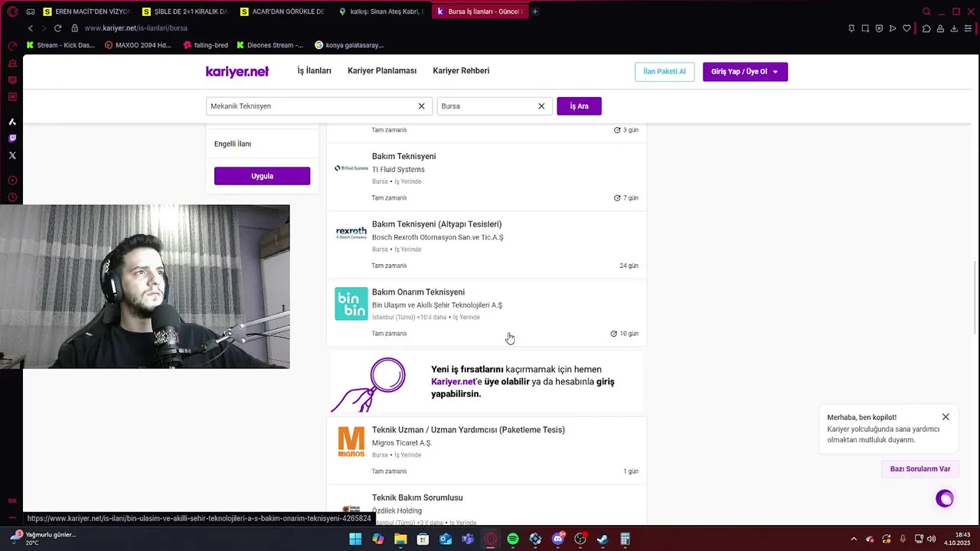Open the Twitch icon in the Opera sidebar
This screenshot has height=551, width=980.
[12, 139]
